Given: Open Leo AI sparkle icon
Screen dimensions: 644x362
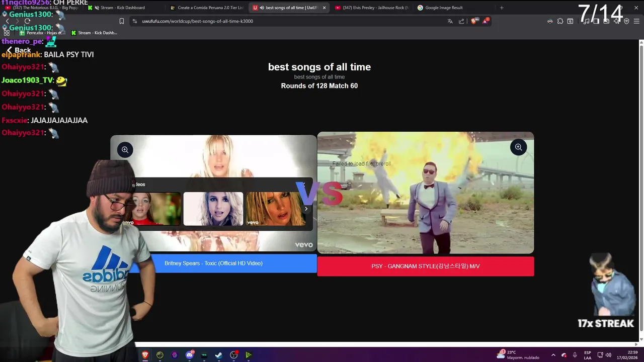Looking at the screenshot, I should tap(616, 21).
